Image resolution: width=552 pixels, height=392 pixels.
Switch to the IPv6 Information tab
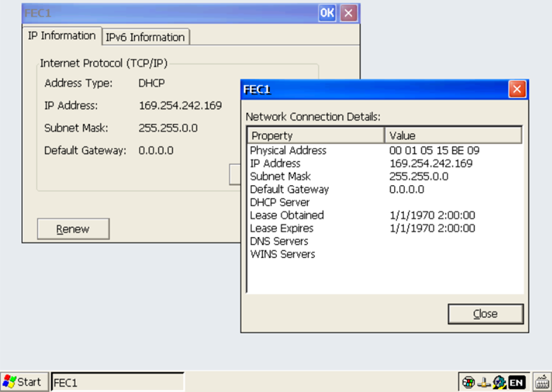[145, 37]
